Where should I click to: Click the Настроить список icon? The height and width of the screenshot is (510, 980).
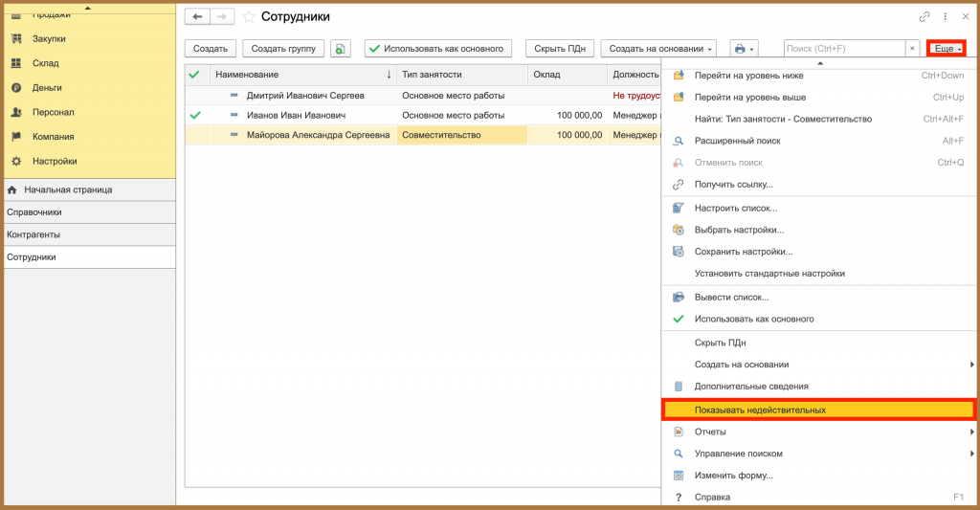click(x=679, y=209)
